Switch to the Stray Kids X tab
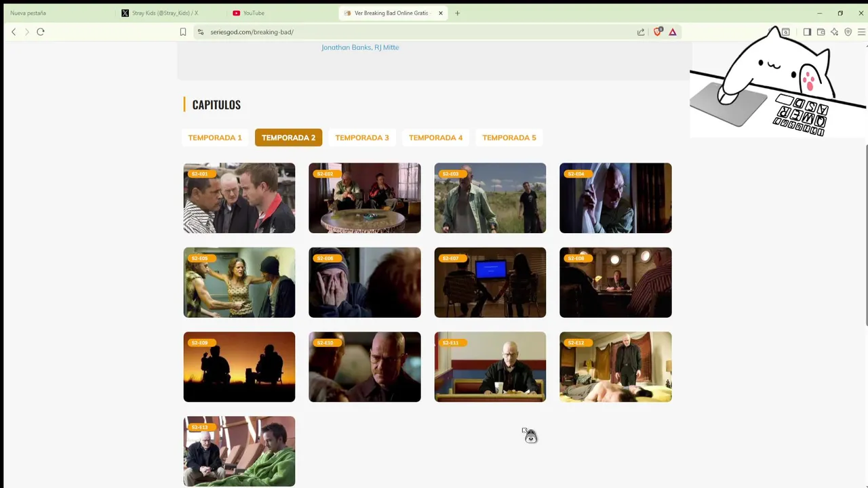 (x=170, y=13)
